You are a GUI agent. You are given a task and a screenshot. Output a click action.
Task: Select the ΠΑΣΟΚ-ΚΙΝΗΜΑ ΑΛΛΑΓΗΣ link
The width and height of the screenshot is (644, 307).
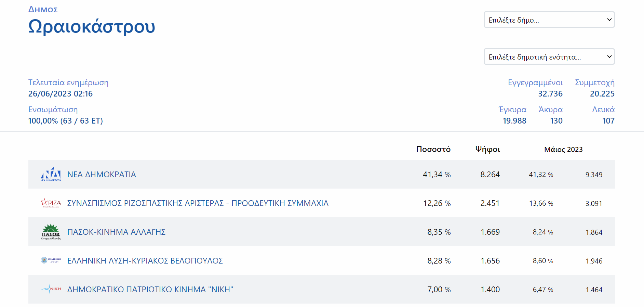click(x=116, y=232)
